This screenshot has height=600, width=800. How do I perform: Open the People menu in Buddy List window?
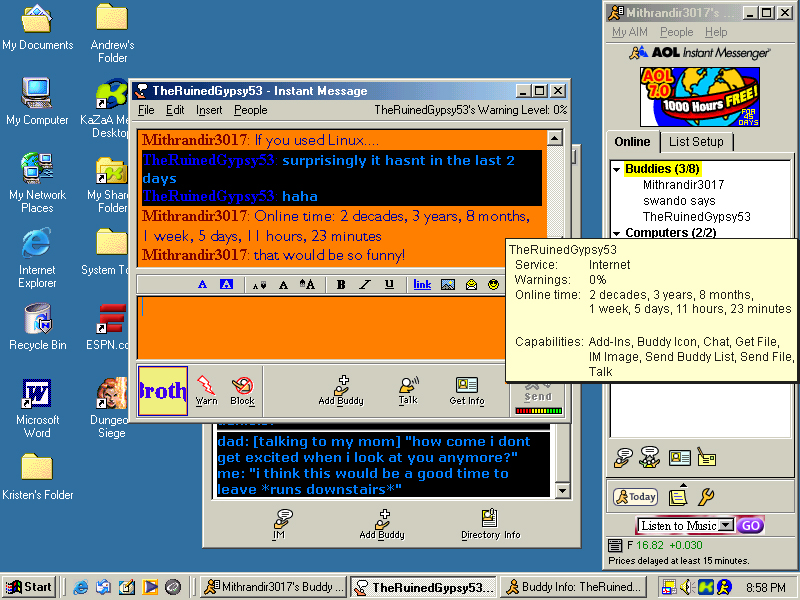coord(677,32)
